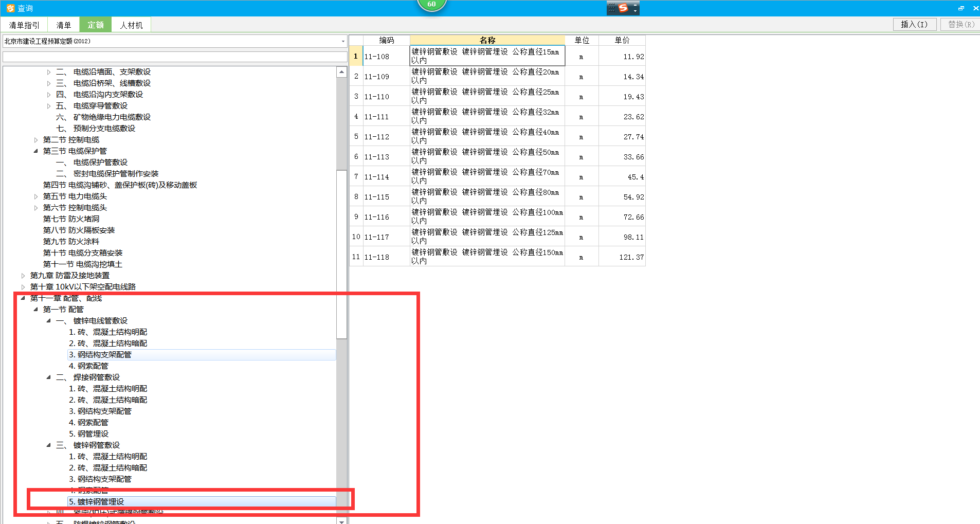Collapse 第一节 配管 node
980x524 pixels.
point(36,310)
